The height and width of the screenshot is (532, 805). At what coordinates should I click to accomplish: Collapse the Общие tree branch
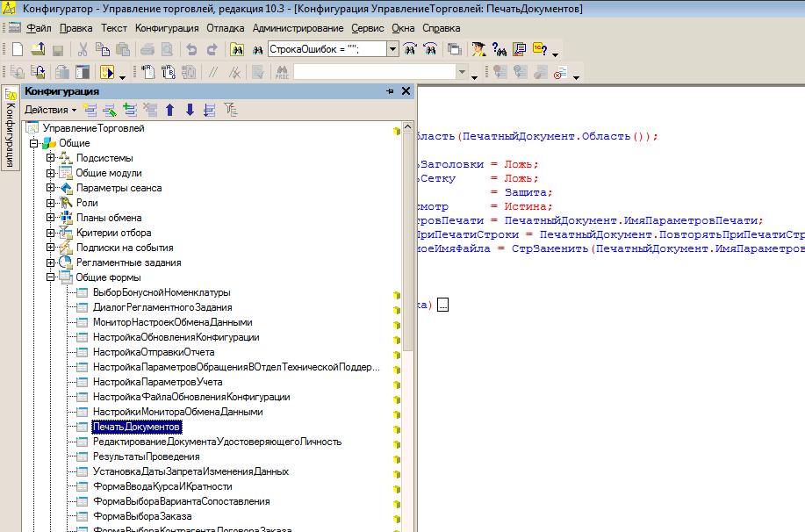pos(34,143)
